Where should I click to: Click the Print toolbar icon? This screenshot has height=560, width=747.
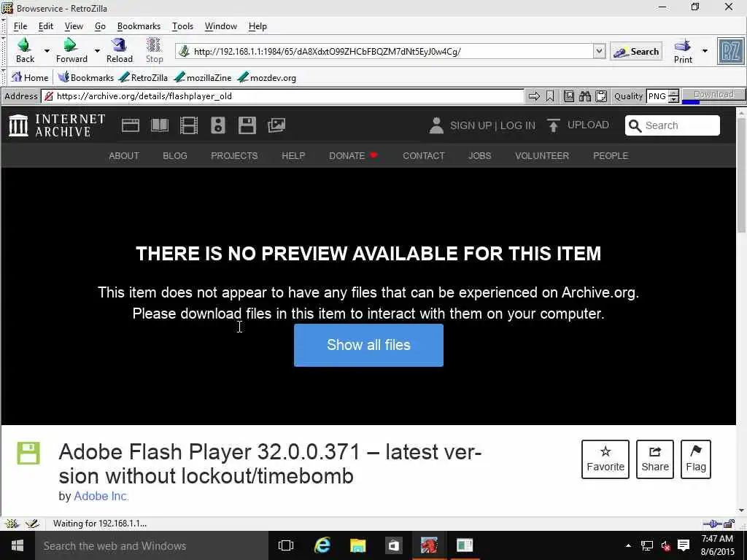point(683,50)
